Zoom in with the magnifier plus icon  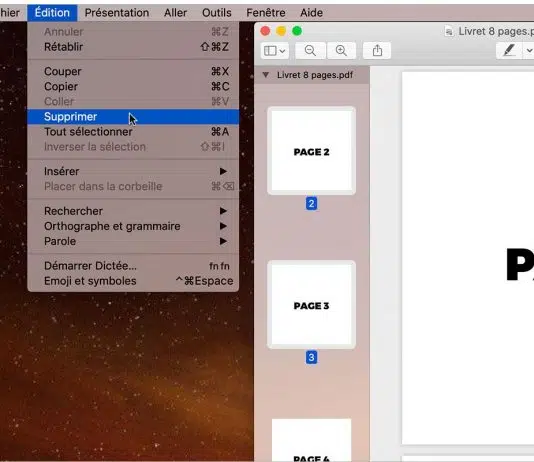341,51
